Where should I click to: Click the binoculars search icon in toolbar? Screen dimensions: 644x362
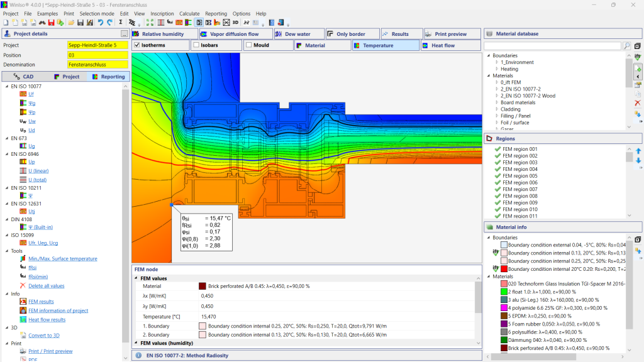(42, 23)
